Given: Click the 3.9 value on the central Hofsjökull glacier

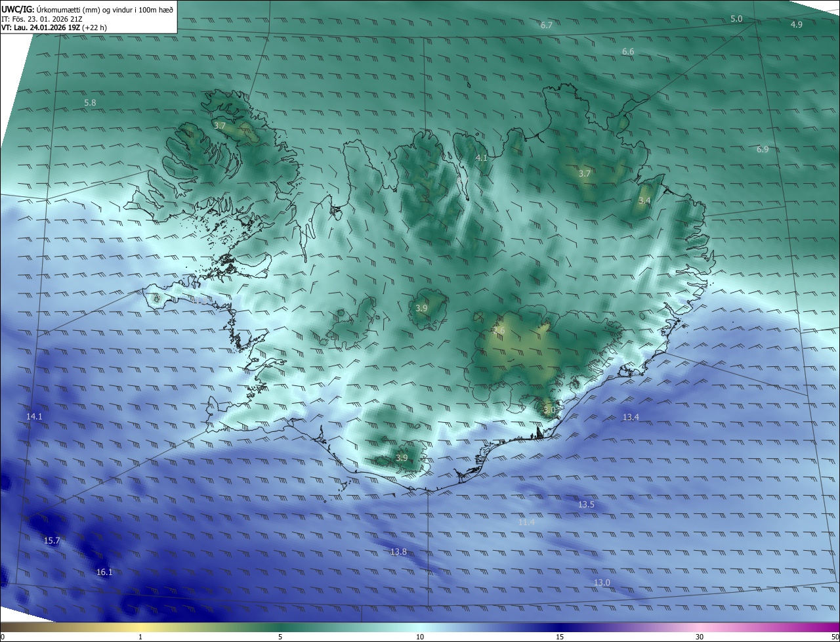Looking at the screenshot, I should pos(421,308).
